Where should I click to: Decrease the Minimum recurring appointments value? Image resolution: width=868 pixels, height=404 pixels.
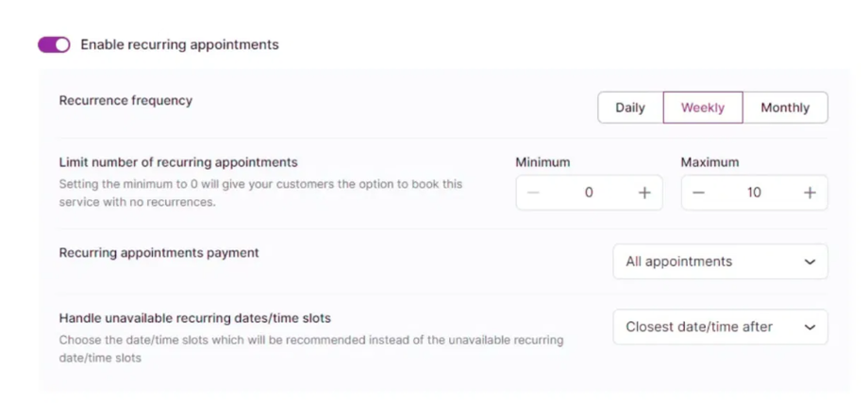534,193
